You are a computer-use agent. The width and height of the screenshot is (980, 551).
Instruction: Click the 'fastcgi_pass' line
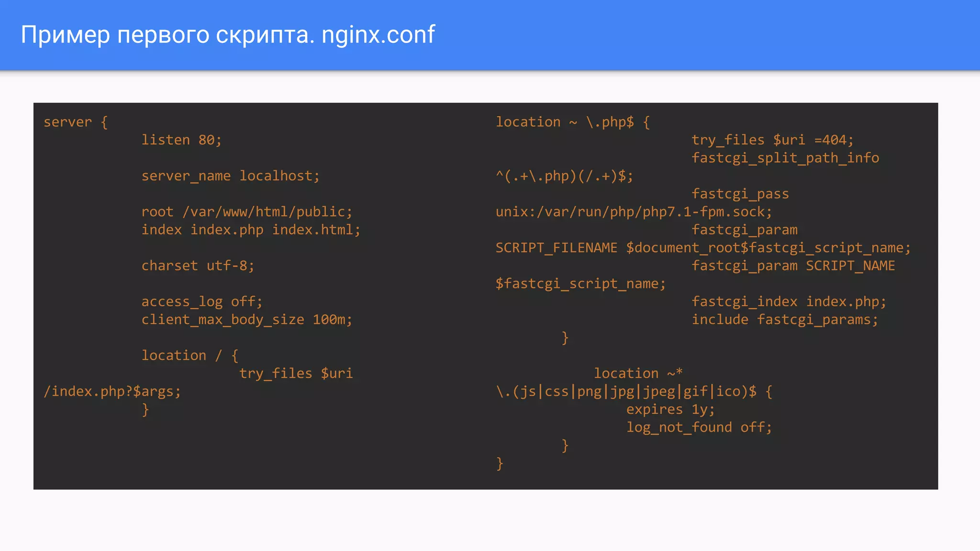740,194
